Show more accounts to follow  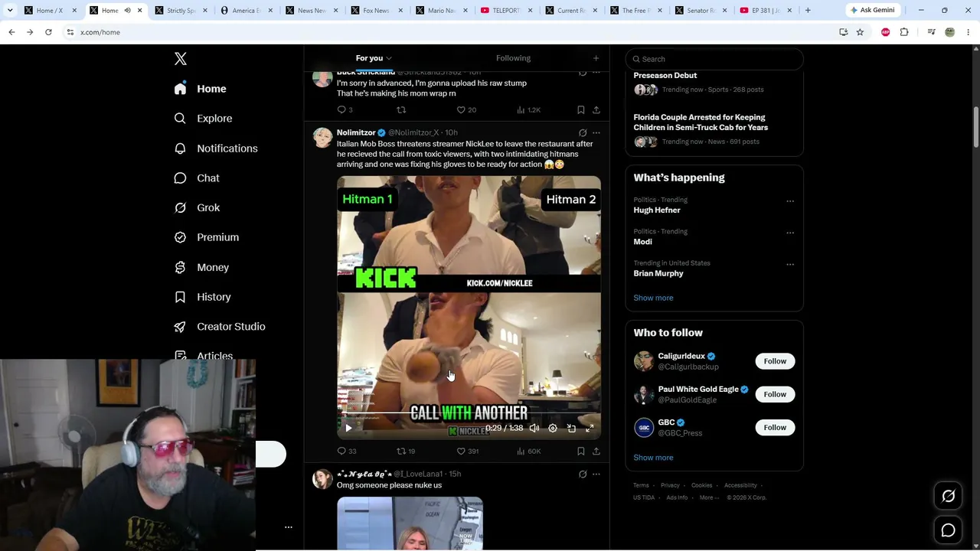(x=653, y=458)
